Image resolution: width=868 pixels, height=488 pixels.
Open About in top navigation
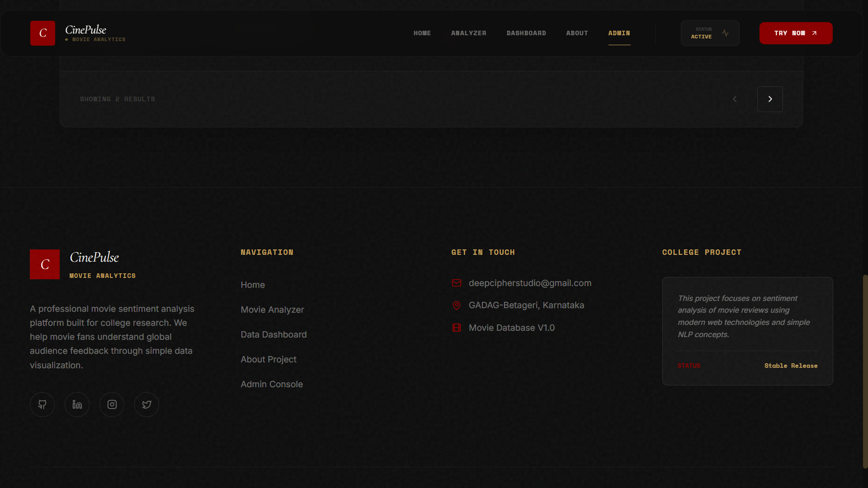[577, 33]
